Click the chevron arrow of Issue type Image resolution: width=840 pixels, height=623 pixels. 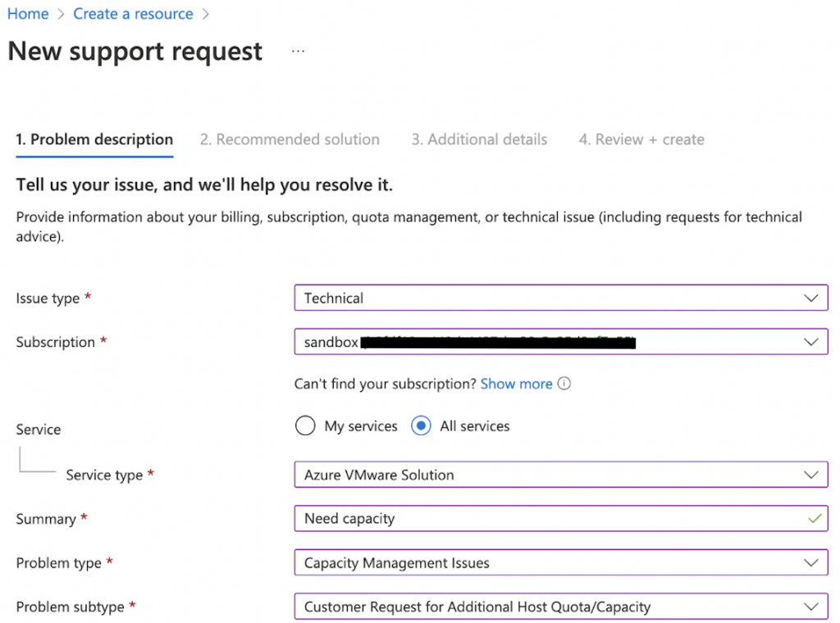(810, 298)
